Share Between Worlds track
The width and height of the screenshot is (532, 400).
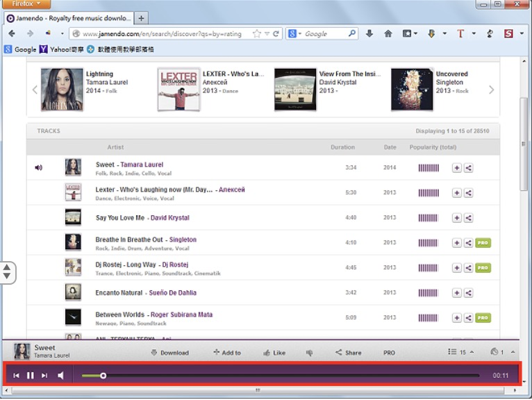coord(469,317)
